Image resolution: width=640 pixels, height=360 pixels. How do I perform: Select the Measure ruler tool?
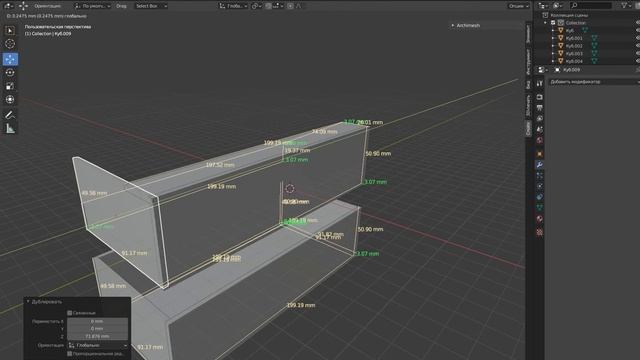pyautogui.click(x=10, y=129)
